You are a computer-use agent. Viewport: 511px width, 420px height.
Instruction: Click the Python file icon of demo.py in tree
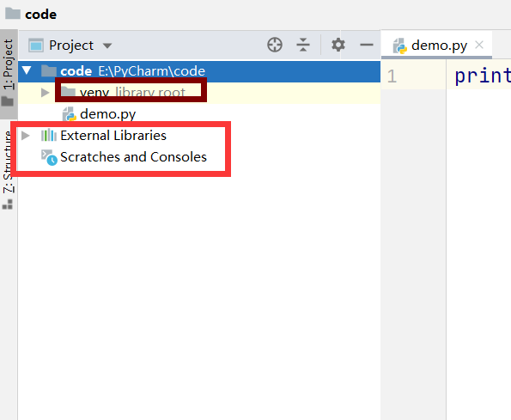click(69, 114)
